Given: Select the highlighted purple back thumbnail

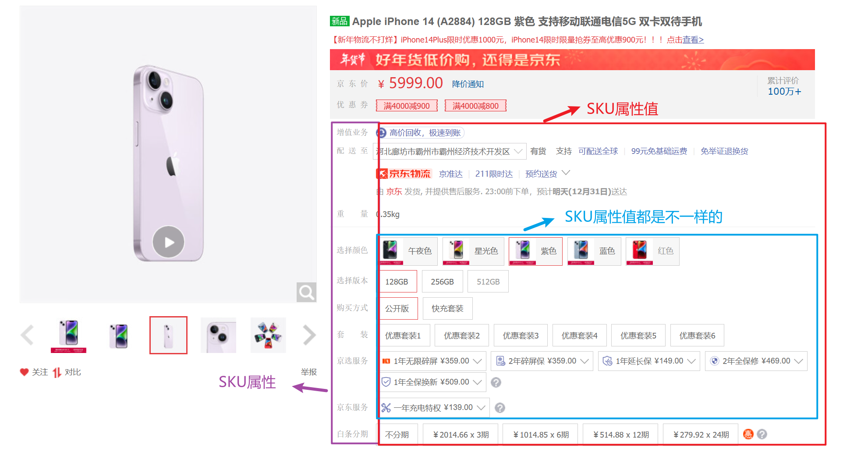Looking at the screenshot, I should coord(168,335).
